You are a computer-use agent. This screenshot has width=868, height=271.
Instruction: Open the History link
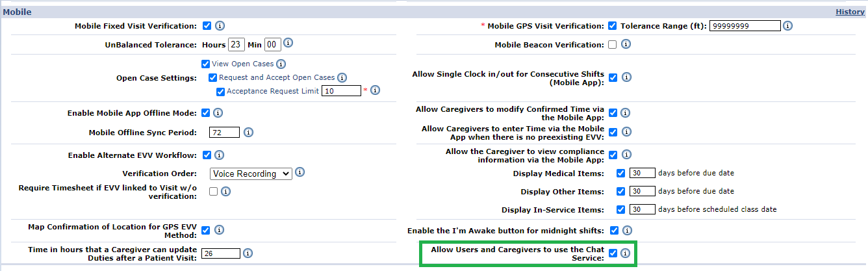pos(850,12)
